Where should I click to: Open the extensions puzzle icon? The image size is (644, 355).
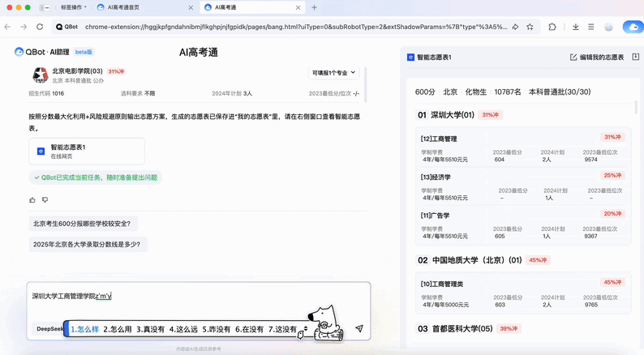click(x=552, y=27)
